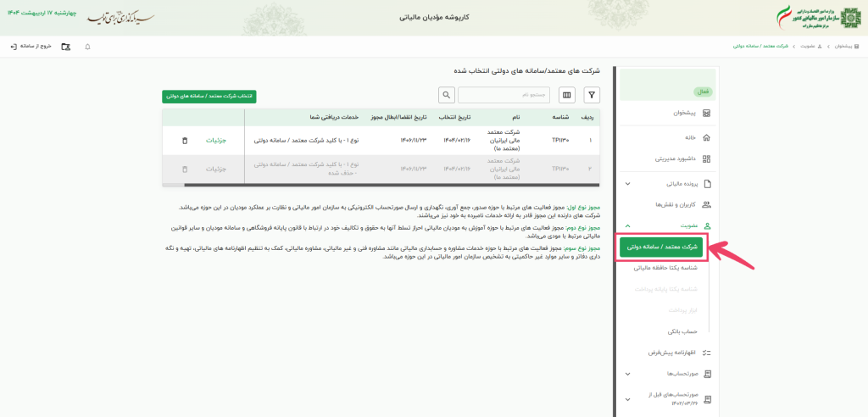Click the user folder icon in top bar

tap(66, 46)
